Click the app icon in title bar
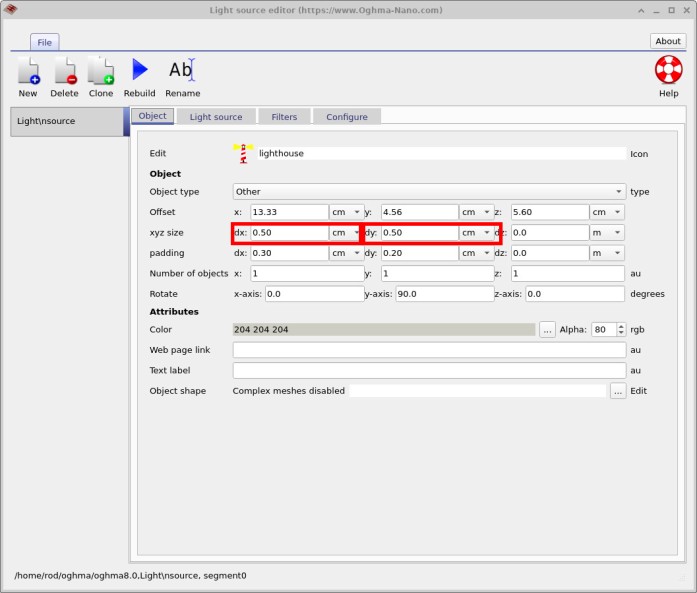The image size is (697, 593). point(12,10)
